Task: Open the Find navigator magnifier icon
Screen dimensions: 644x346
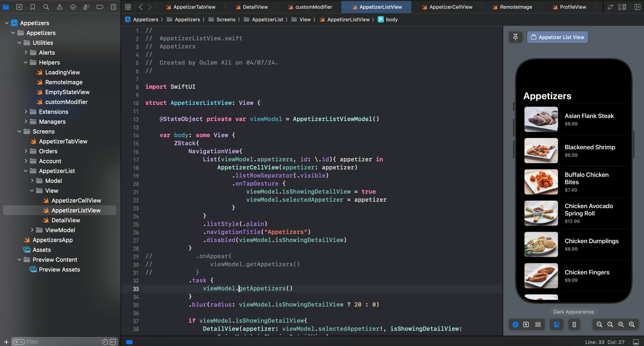Action: (x=46, y=7)
